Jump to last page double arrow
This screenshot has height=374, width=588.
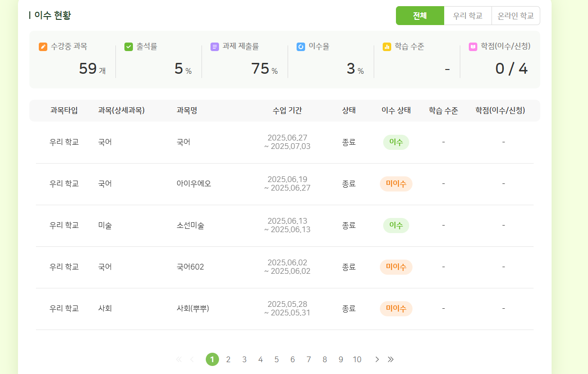(x=391, y=359)
